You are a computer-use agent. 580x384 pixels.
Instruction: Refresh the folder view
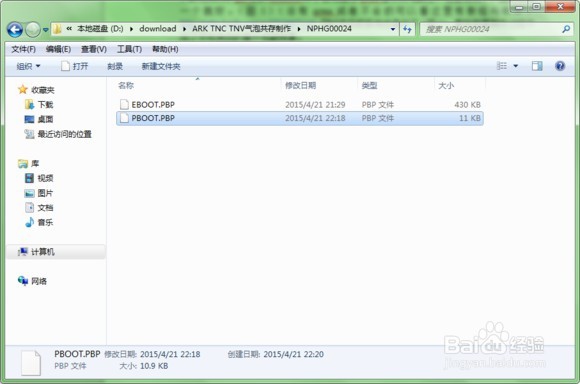[407, 29]
